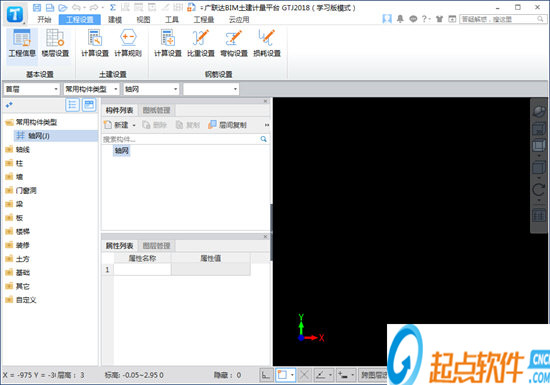The width and height of the screenshot is (550, 385).
Task: Select 轴网 item in the component list
Action: 121,151
